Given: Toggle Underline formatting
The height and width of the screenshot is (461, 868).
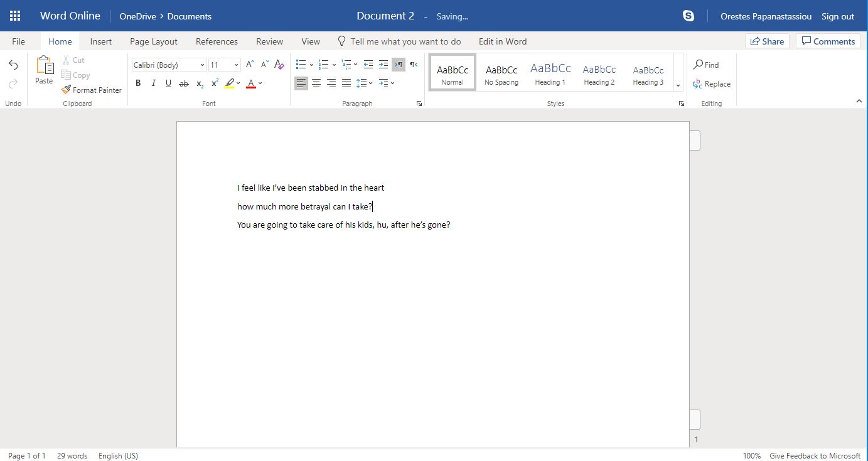Looking at the screenshot, I should [x=168, y=83].
